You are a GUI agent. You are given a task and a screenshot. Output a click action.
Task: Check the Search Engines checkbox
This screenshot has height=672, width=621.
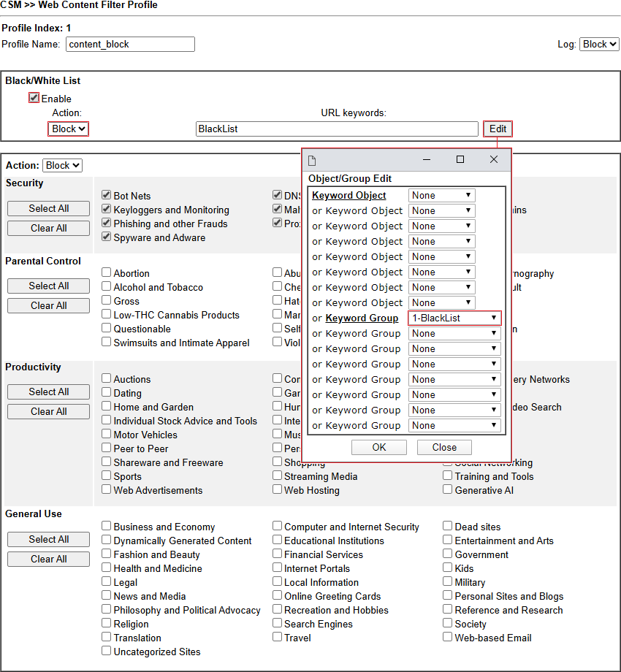tap(278, 623)
